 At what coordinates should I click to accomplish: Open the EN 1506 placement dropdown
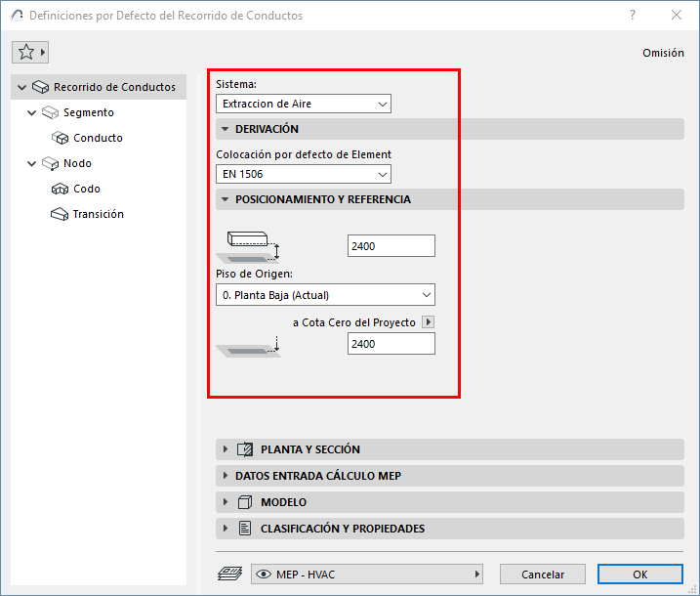[x=304, y=174]
